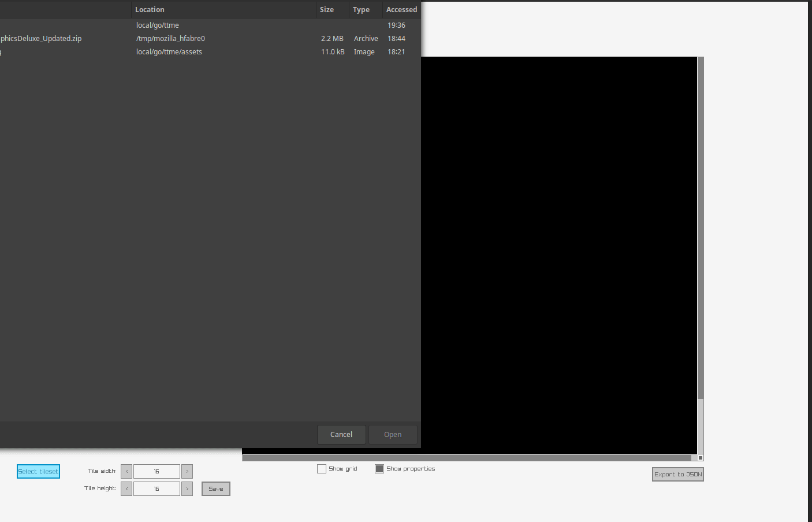Click the vertical scrollbar of the canvas
The height and width of the screenshot is (522, 812).
701,228
